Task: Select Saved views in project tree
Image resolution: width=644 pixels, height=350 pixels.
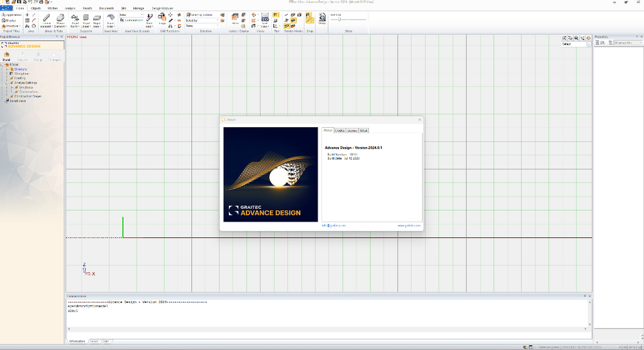Action: tap(18, 101)
